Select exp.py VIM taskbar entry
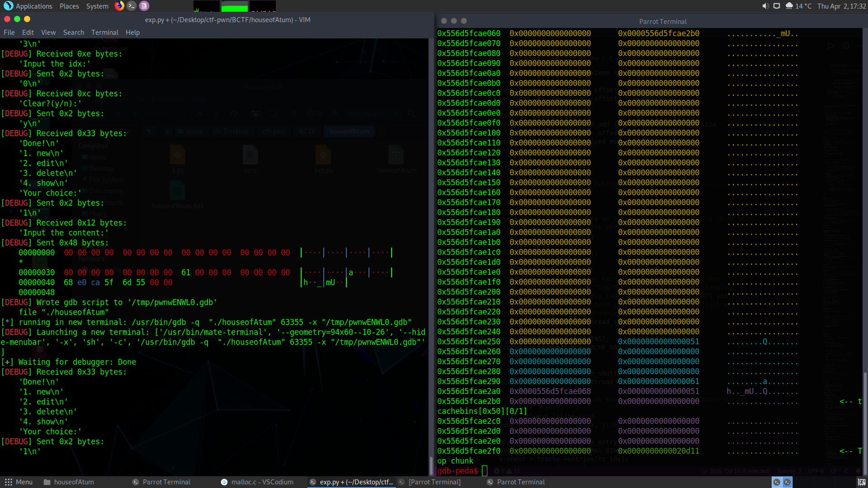Image resolution: width=868 pixels, height=488 pixels. pyautogui.click(x=351, y=482)
